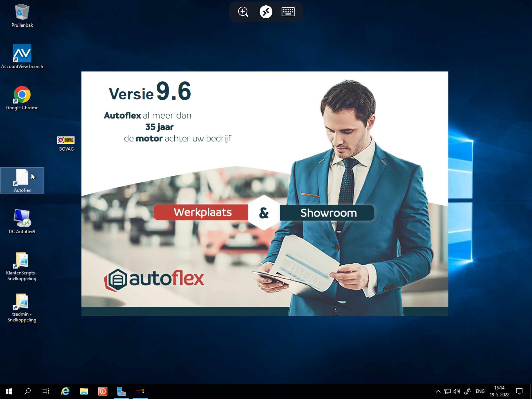Screen dimensions: 532x399
Task: Open network status tray icon
Action: point(447,391)
